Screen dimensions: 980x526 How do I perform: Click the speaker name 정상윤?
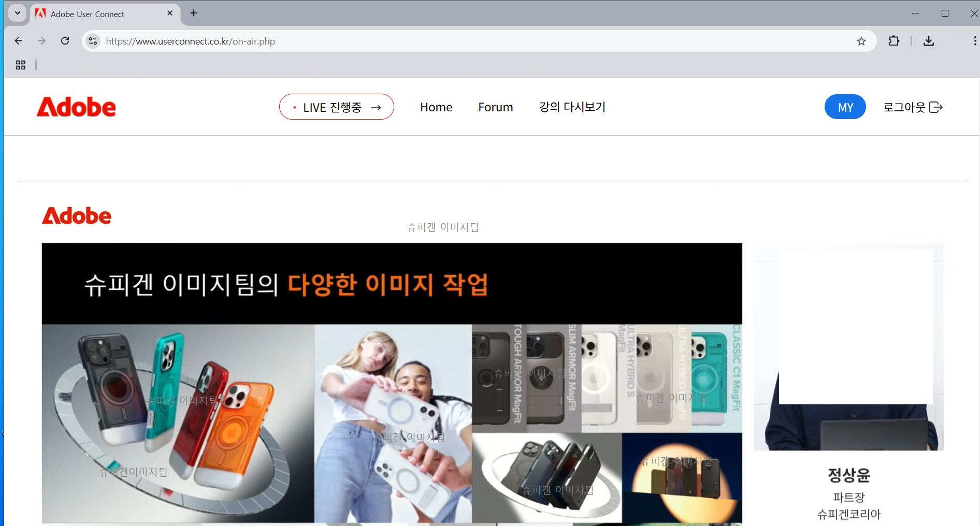(848, 475)
